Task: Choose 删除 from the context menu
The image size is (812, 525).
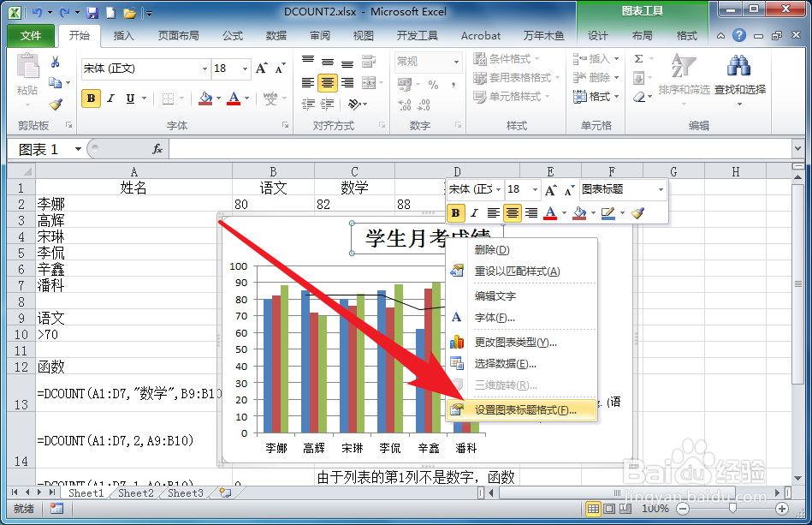Action: click(521, 250)
